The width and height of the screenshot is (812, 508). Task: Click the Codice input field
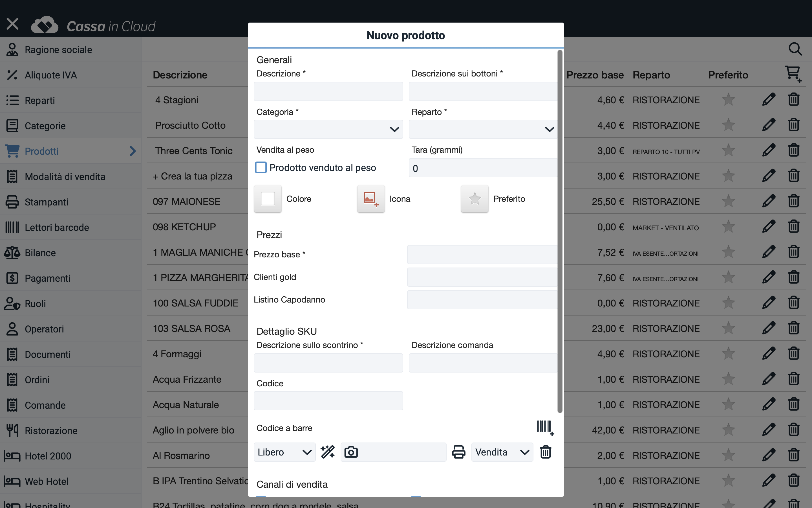pyautogui.click(x=328, y=400)
